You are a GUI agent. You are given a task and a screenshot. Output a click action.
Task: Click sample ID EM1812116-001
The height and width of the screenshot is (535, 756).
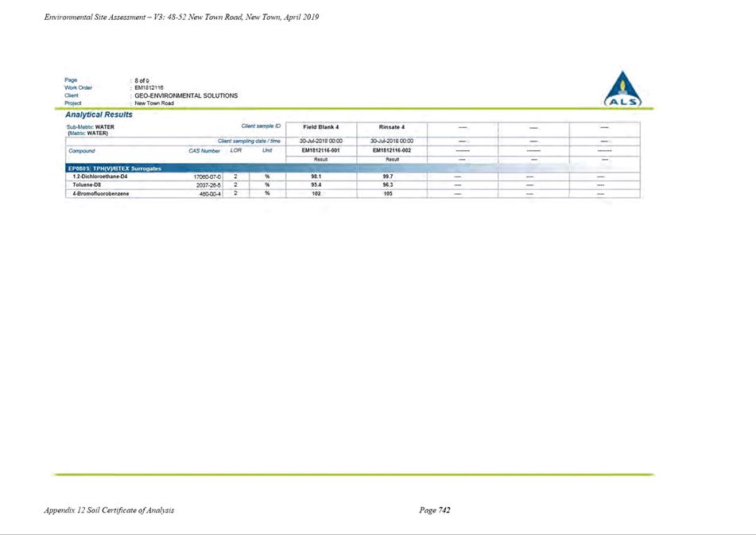(x=320, y=150)
